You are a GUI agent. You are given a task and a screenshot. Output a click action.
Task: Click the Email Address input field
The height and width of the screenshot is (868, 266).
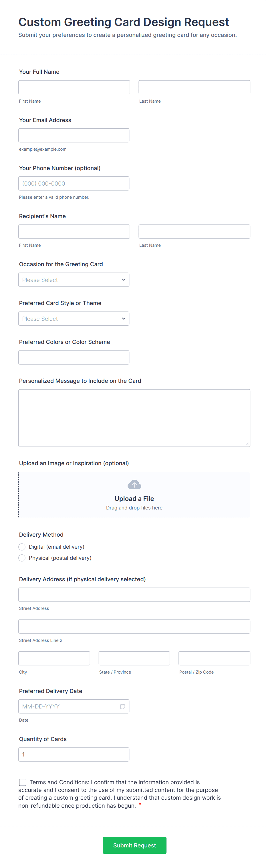tap(74, 136)
